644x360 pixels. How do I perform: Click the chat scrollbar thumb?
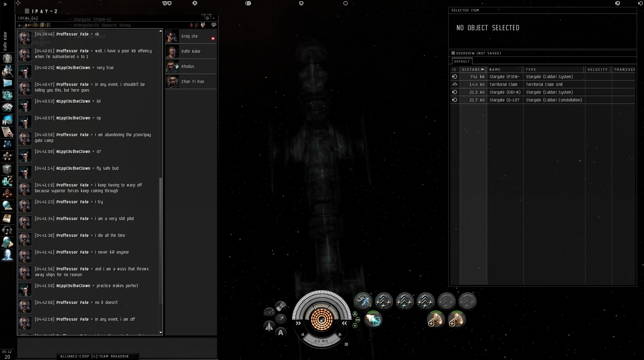coord(160,241)
